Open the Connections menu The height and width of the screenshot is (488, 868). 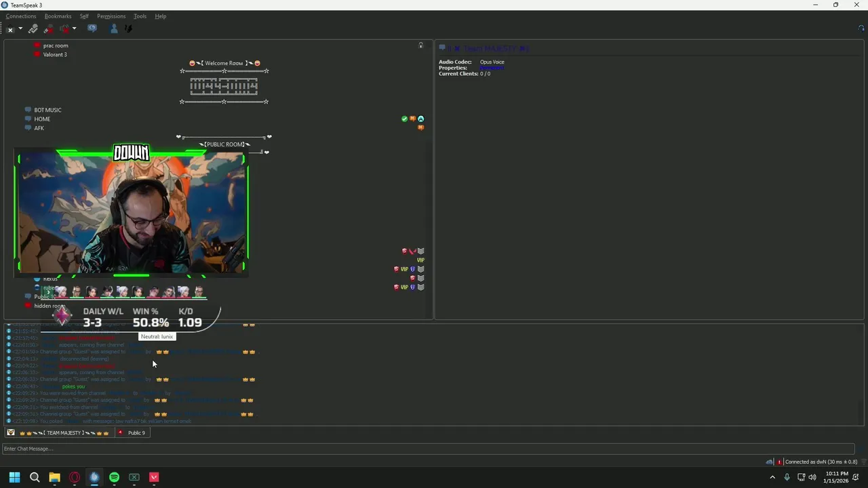[x=21, y=16]
